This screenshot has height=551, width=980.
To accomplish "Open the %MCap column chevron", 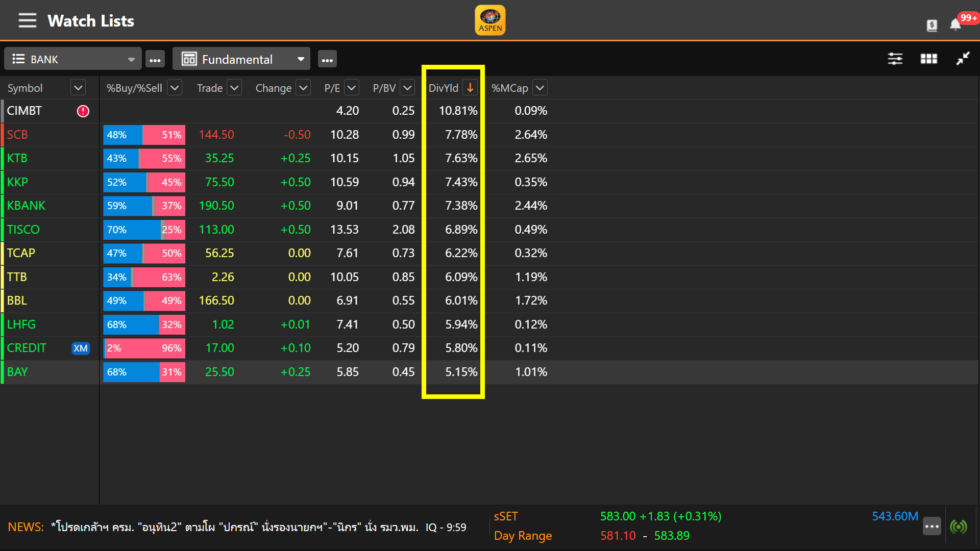I will (x=540, y=88).
